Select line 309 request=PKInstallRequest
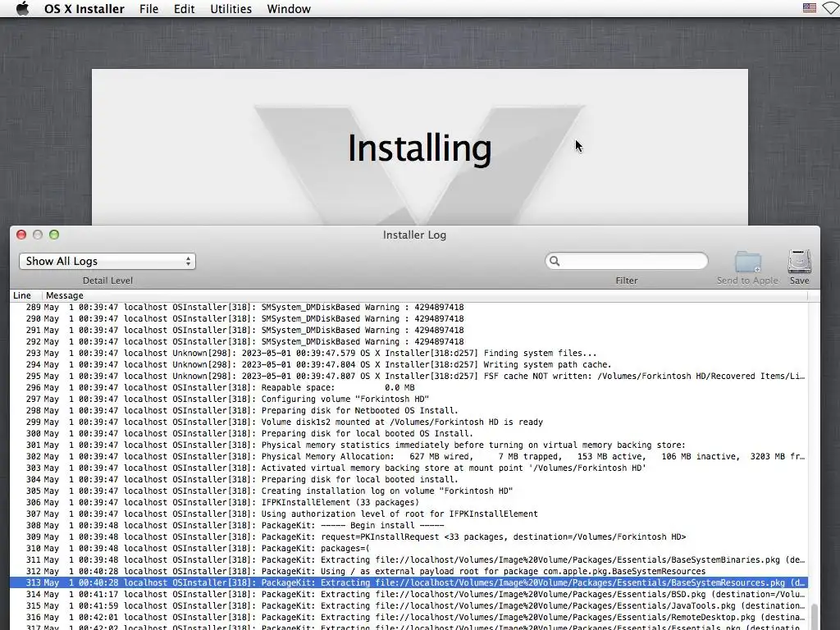The height and width of the screenshot is (630, 840). click(409, 536)
